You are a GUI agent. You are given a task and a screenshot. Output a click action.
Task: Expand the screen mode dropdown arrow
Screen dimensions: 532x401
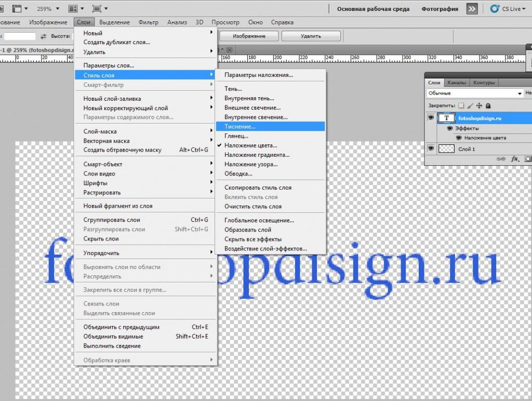[106, 8]
